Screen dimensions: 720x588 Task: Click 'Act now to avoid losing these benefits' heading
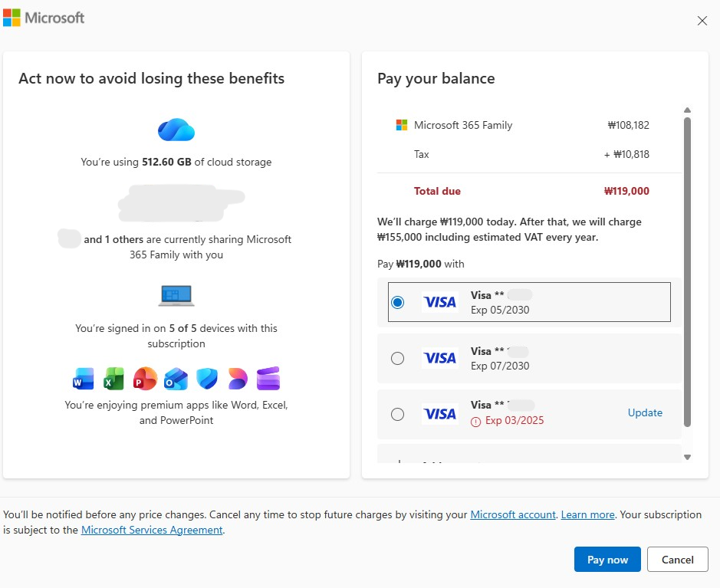[152, 78]
